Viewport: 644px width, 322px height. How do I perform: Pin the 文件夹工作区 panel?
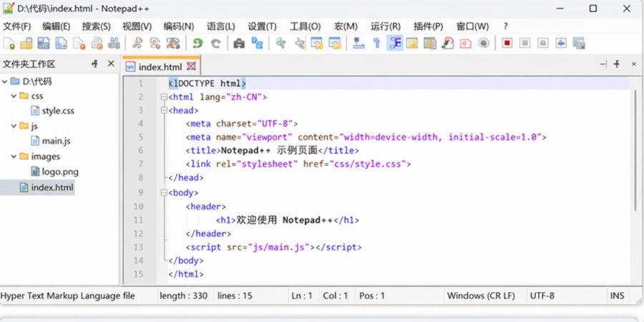pos(95,64)
